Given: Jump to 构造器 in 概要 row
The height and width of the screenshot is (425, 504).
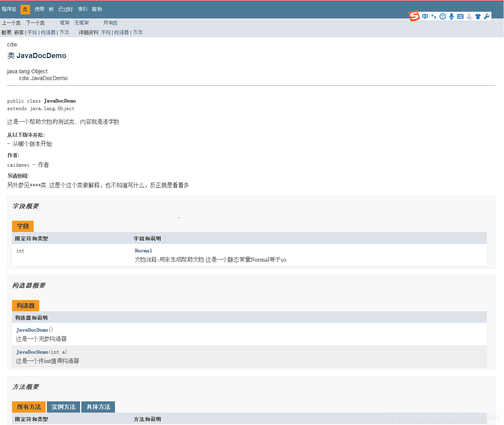Looking at the screenshot, I should point(48,32).
